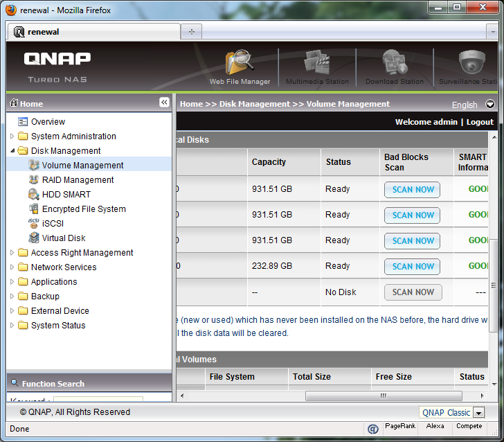Expand the Network Services folder
The height and width of the screenshot is (442, 504).
point(12,267)
